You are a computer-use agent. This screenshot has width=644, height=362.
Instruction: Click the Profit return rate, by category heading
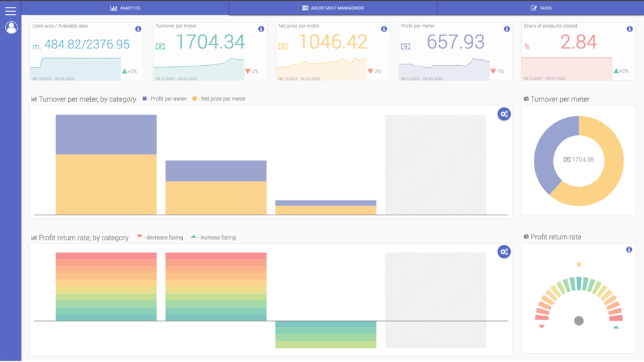pos(83,238)
